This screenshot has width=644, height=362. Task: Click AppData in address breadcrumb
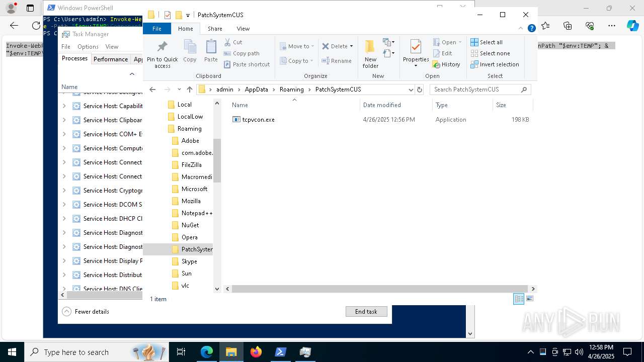[x=257, y=89]
